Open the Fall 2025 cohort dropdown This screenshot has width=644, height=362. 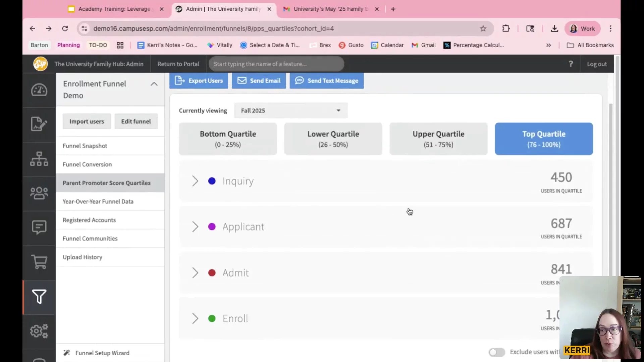pyautogui.click(x=290, y=111)
